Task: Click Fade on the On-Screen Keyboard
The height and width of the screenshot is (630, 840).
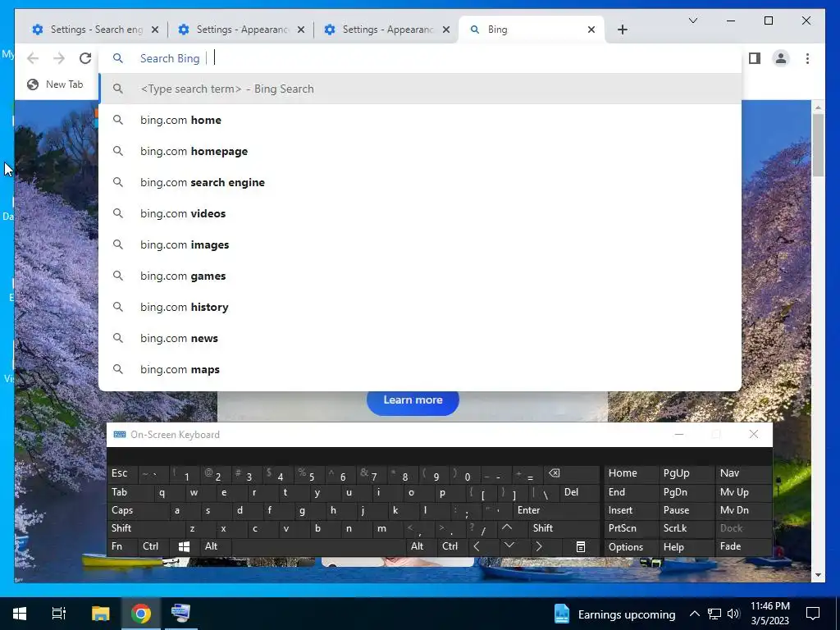Action: 743,546
